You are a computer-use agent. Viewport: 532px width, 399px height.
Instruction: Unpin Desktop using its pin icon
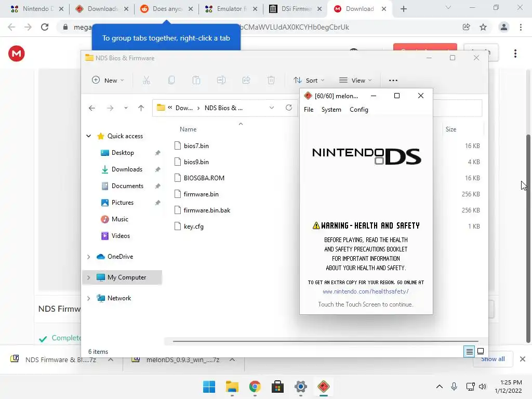tap(158, 153)
